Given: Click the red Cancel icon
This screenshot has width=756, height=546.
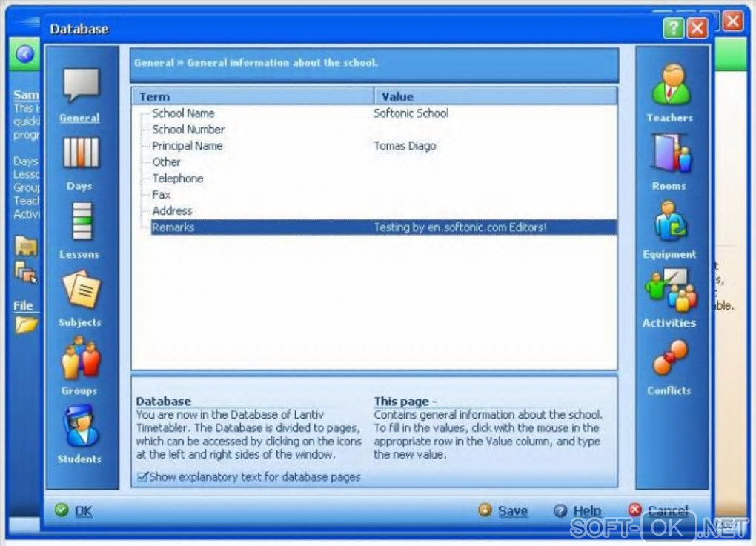Looking at the screenshot, I should pyautogui.click(x=635, y=510).
